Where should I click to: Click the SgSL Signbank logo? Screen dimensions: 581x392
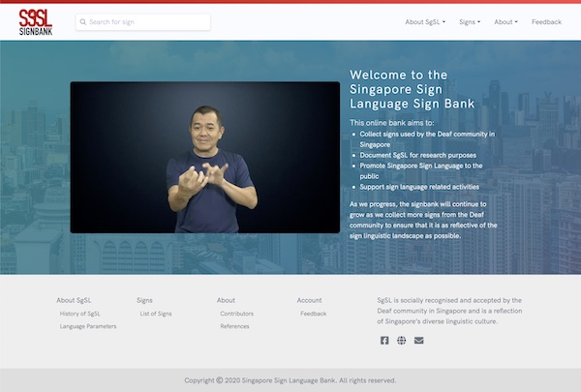[36, 22]
